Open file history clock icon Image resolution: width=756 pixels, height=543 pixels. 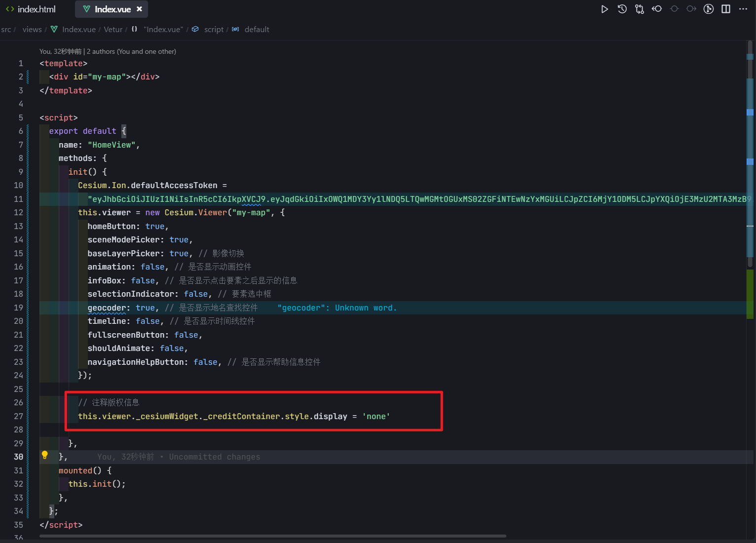point(622,9)
